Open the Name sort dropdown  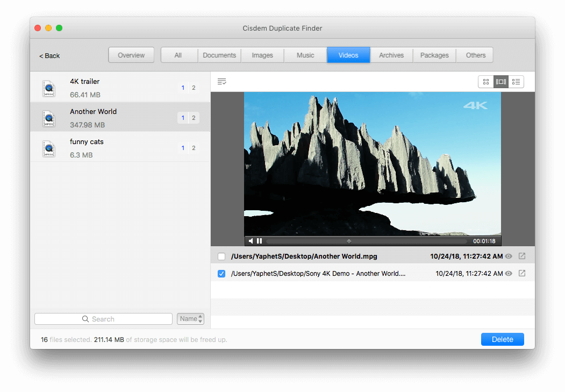tap(191, 319)
